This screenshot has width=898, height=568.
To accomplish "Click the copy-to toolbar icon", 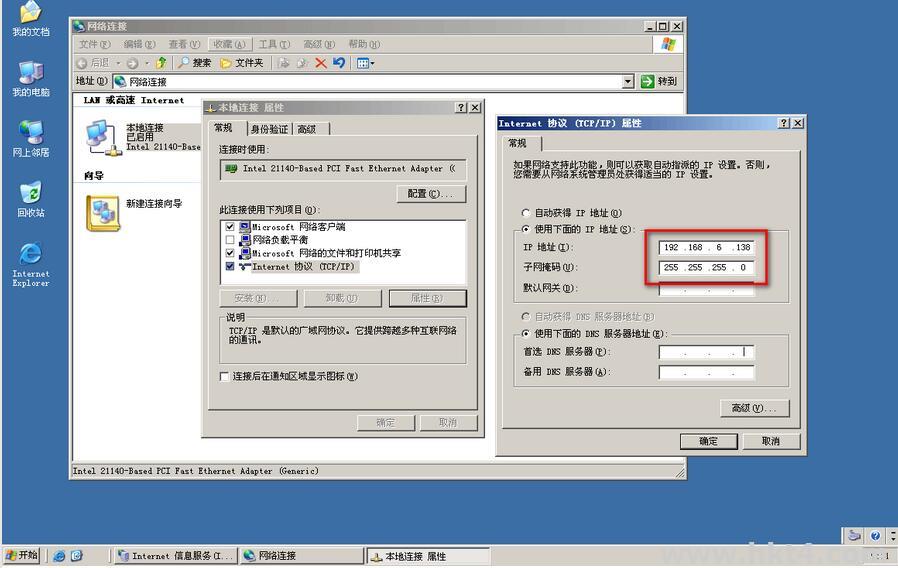I will [x=302, y=63].
